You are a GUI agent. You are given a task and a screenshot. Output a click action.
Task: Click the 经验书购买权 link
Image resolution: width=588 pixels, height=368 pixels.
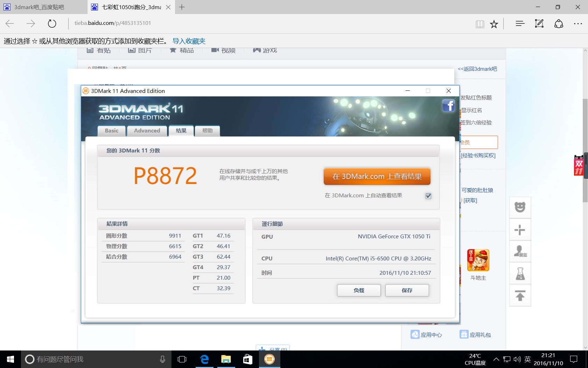click(x=478, y=156)
